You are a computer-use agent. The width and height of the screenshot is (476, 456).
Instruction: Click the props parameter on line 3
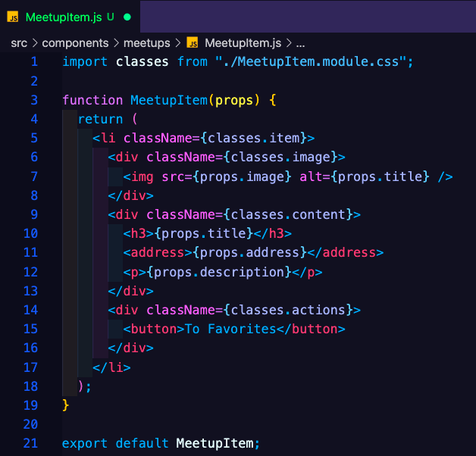tap(234, 101)
